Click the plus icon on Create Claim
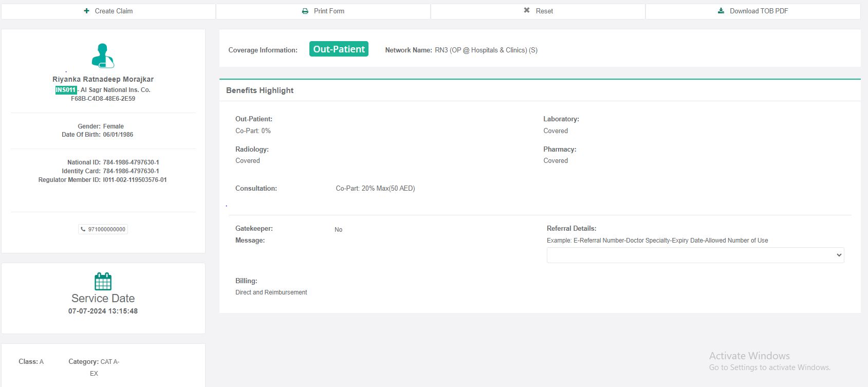This screenshot has height=387, width=868. pyautogui.click(x=87, y=11)
